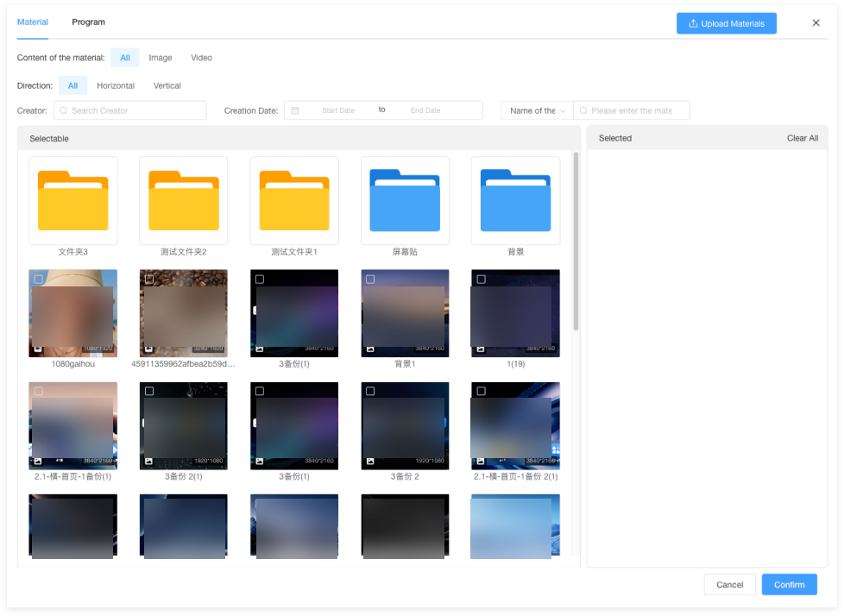The height and width of the screenshot is (616, 844).
Task: Open the Start Date picker
Action: (x=338, y=110)
